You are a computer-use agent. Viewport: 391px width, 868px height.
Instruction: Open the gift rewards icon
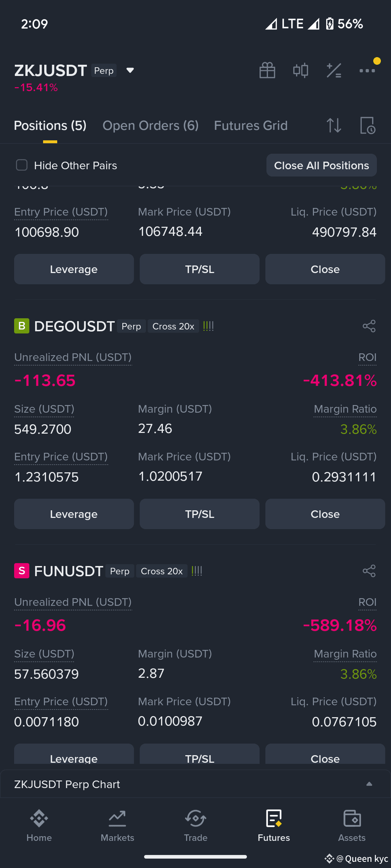pyautogui.click(x=267, y=70)
